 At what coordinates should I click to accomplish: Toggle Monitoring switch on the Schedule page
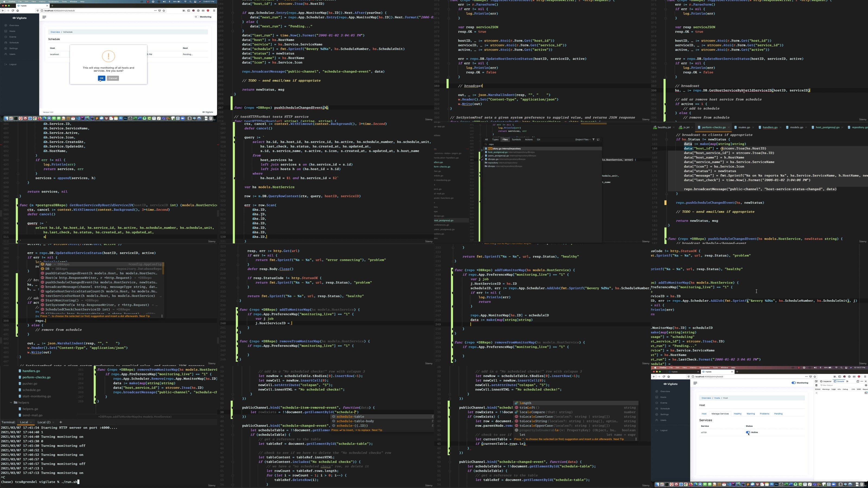click(196, 17)
